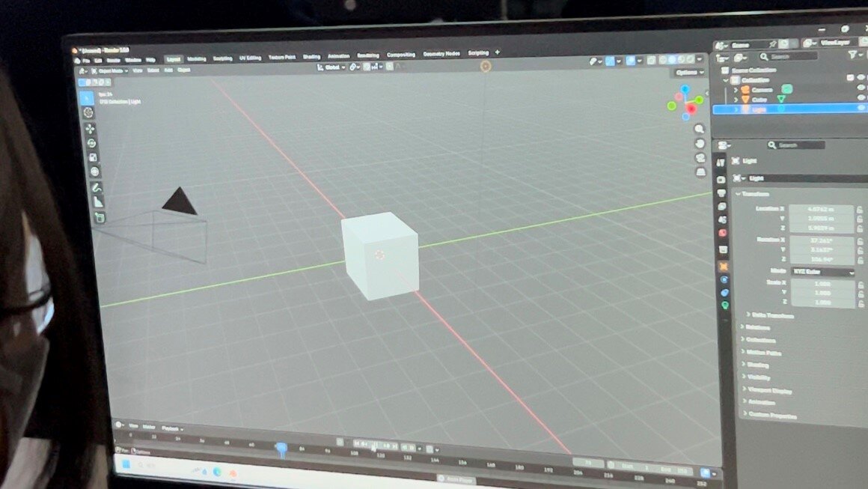This screenshot has width=868, height=489.
Task: Switch to the Modeling workspace tab
Action: (197, 58)
